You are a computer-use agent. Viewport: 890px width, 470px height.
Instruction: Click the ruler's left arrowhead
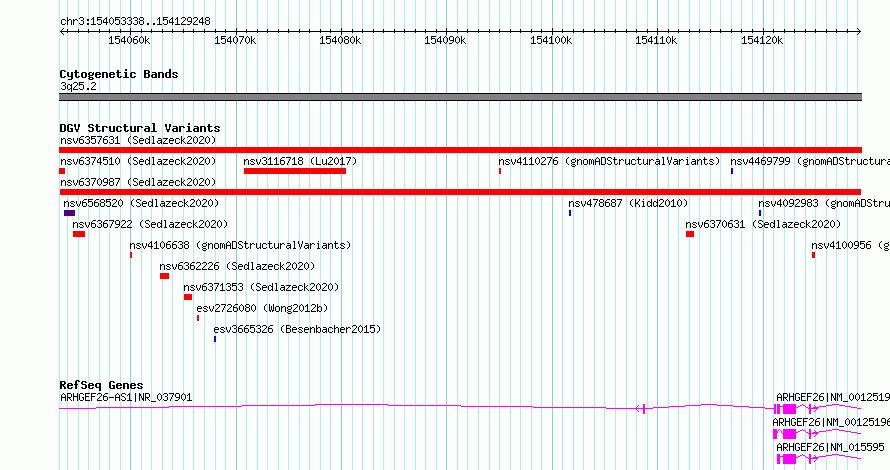(62, 32)
